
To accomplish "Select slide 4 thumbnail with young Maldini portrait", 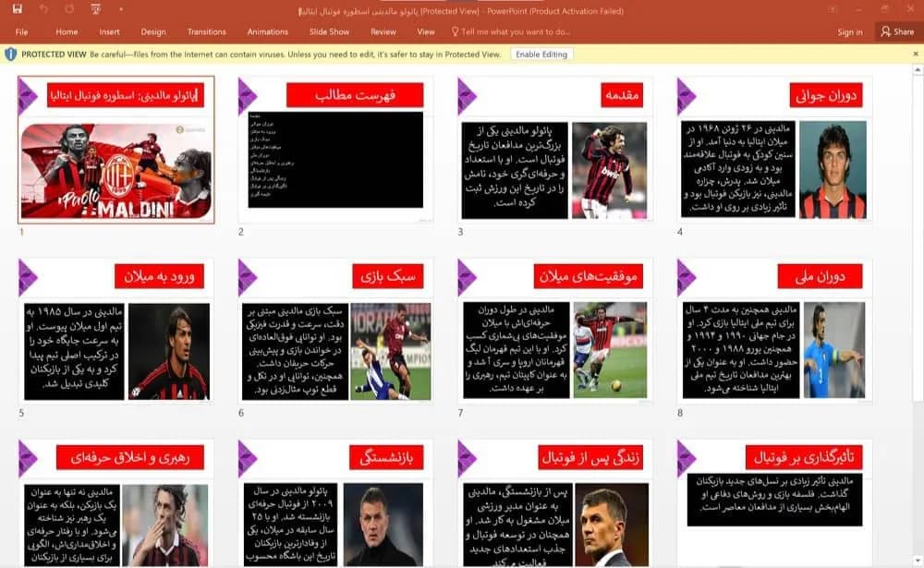I will [x=774, y=150].
